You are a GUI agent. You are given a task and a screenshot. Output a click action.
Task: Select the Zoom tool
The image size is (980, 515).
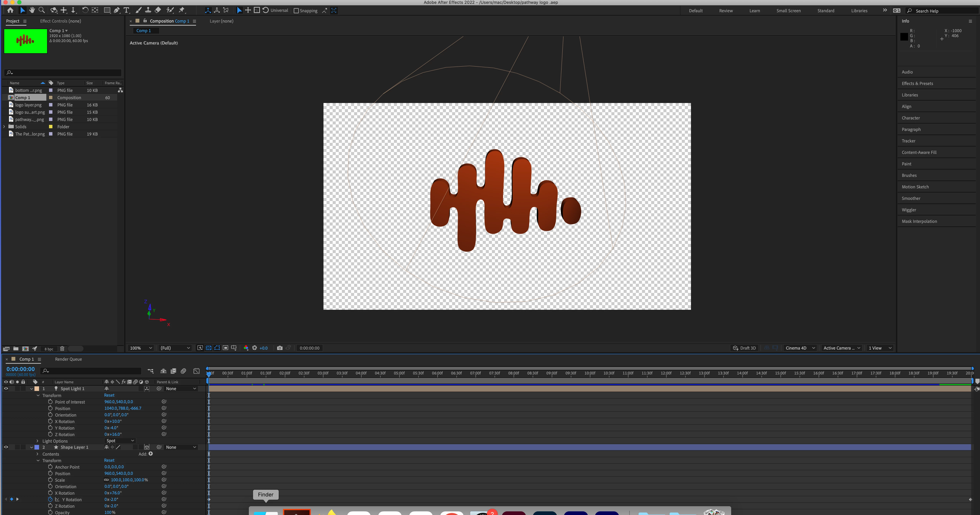click(x=42, y=10)
